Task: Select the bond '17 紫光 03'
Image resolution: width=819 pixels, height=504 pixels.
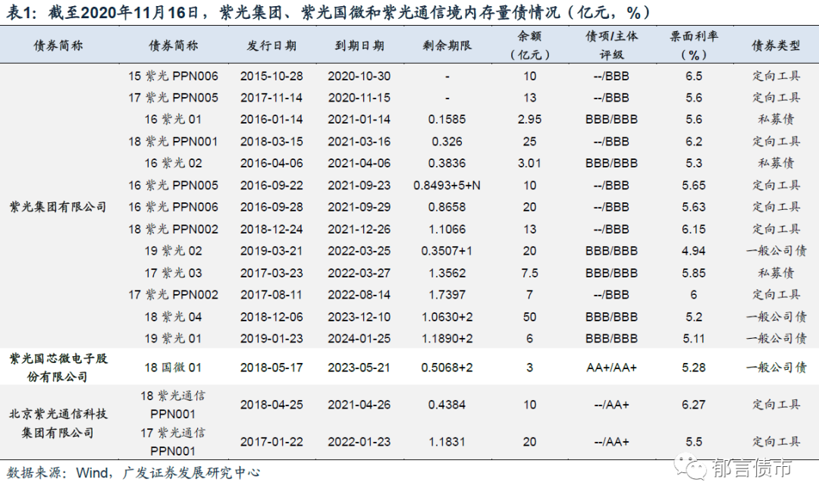Action: pos(173,273)
